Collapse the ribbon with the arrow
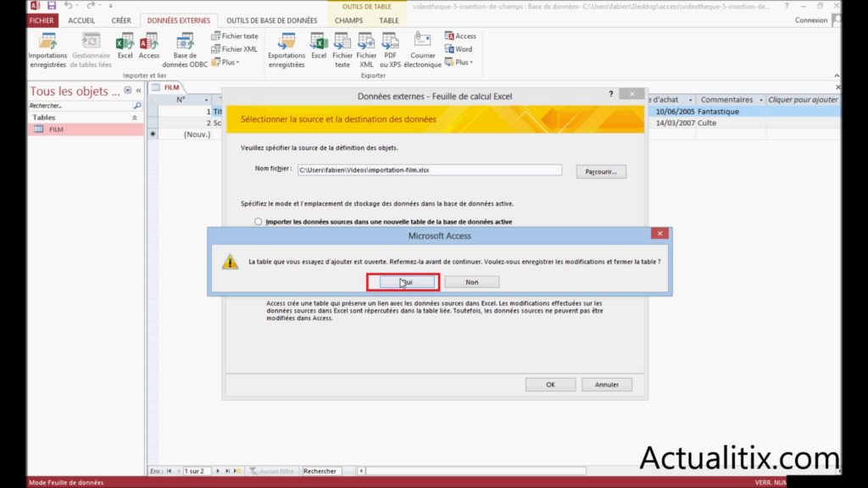This screenshot has width=868, height=488. pos(837,75)
